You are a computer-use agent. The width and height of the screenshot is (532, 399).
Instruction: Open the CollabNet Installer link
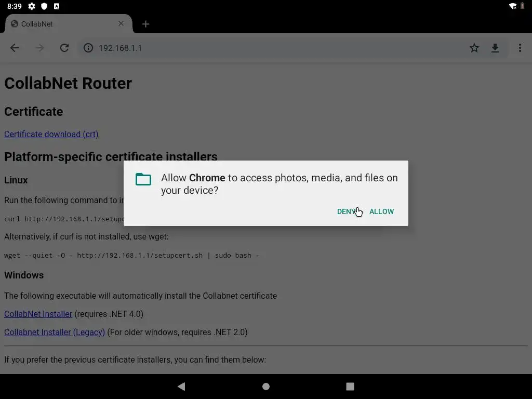point(38,314)
